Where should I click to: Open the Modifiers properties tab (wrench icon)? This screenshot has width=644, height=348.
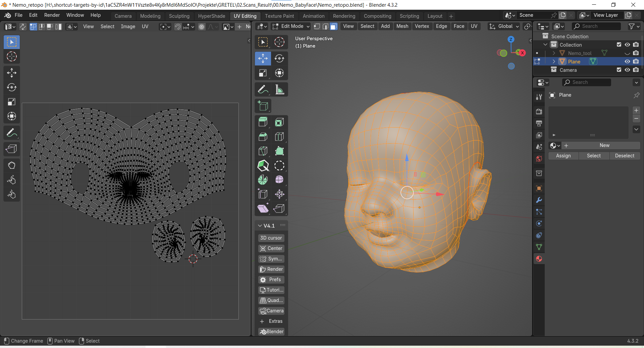point(539,200)
